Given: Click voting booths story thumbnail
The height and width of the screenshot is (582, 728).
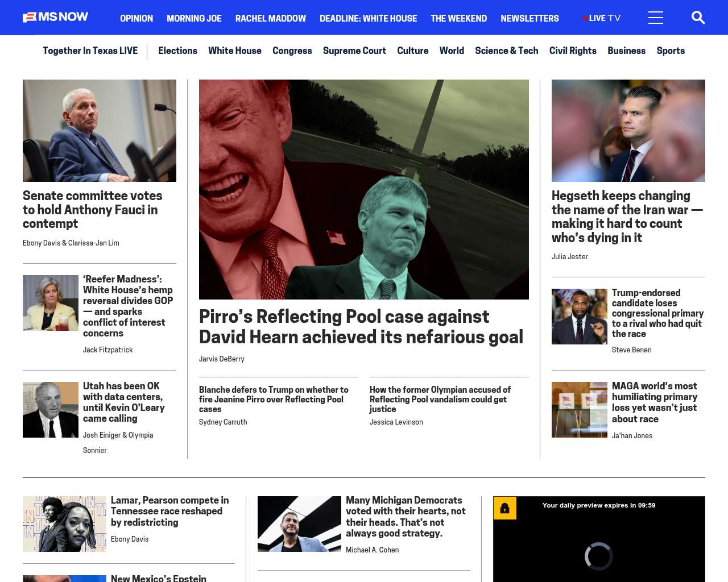Looking at the screenshot, I should (x=580, y=410).
